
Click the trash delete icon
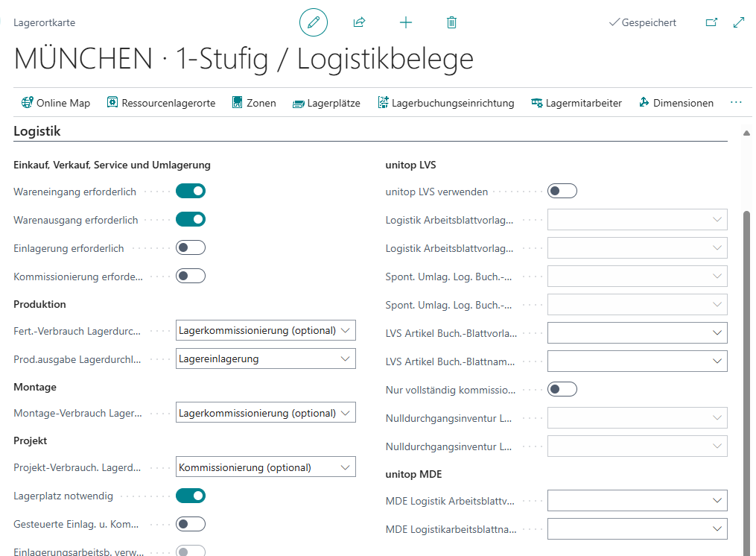451,22
